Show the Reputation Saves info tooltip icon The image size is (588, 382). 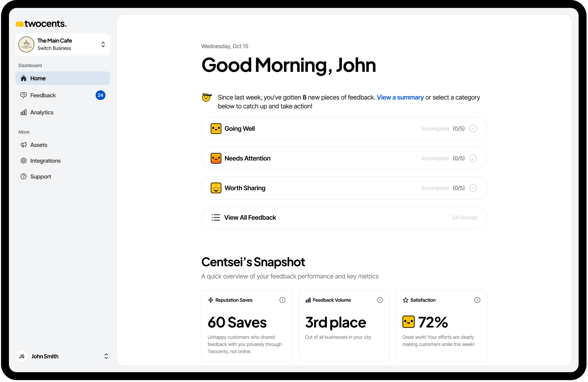282,300
